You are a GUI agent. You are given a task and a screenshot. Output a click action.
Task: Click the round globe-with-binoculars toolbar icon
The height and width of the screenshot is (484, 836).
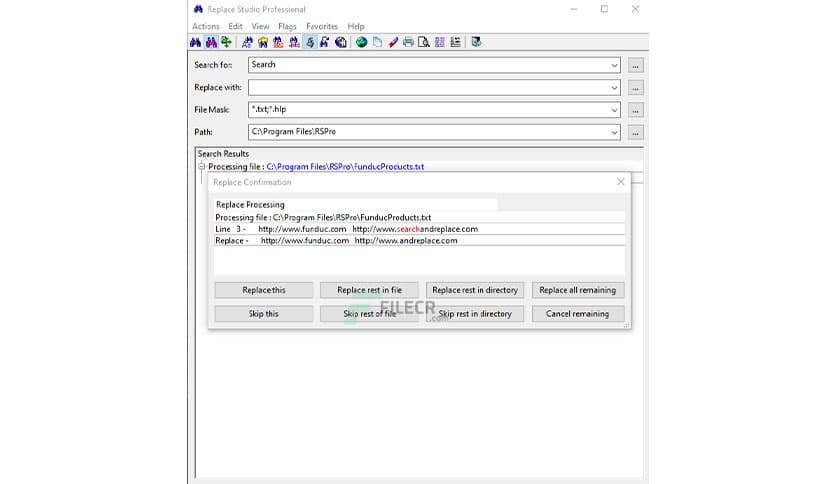pos(341,42)
